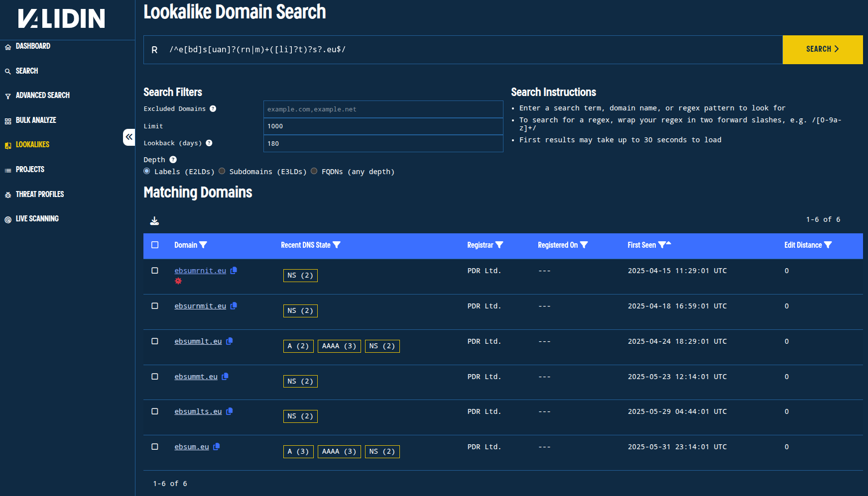Click NS (2) tag for ebsumlts.eu
The width and height of the screenshot is (868, 496).
pos(300,416)
